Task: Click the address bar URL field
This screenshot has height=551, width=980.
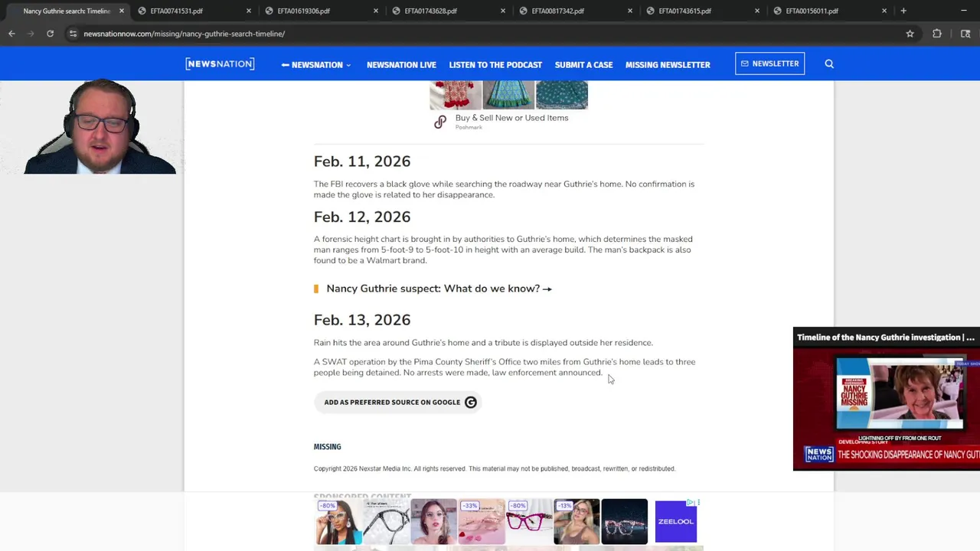Action: (490, 34)
